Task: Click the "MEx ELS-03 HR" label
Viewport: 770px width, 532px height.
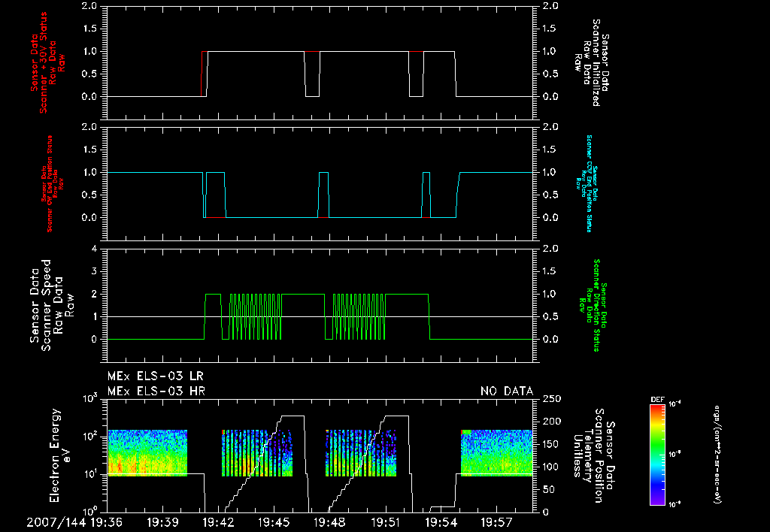Action: [156, 391]
